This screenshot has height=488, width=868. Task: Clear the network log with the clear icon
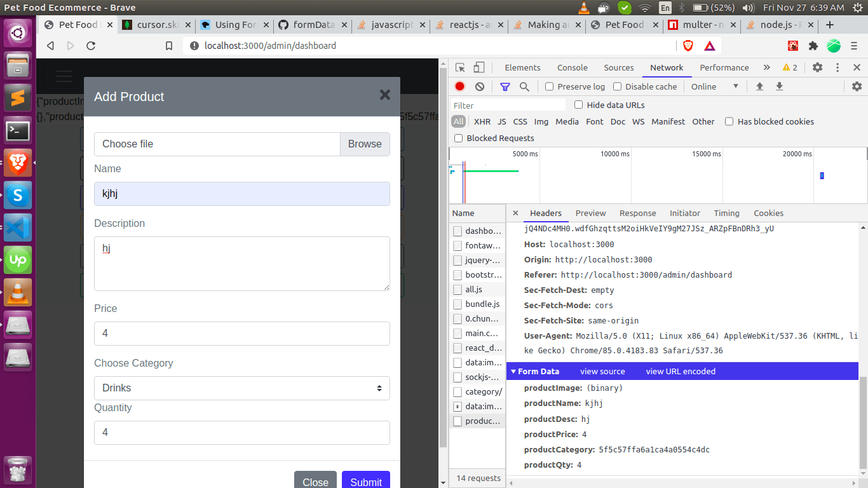(480, 86)
